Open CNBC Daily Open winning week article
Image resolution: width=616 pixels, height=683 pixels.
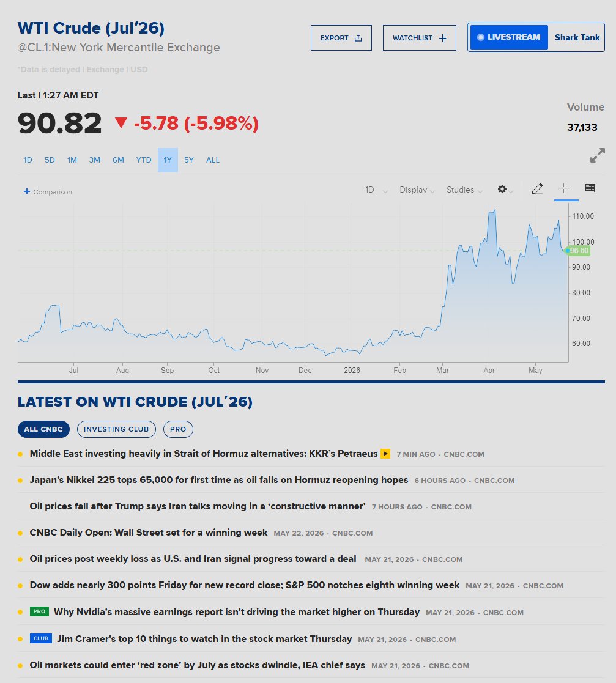coord(149,533)
